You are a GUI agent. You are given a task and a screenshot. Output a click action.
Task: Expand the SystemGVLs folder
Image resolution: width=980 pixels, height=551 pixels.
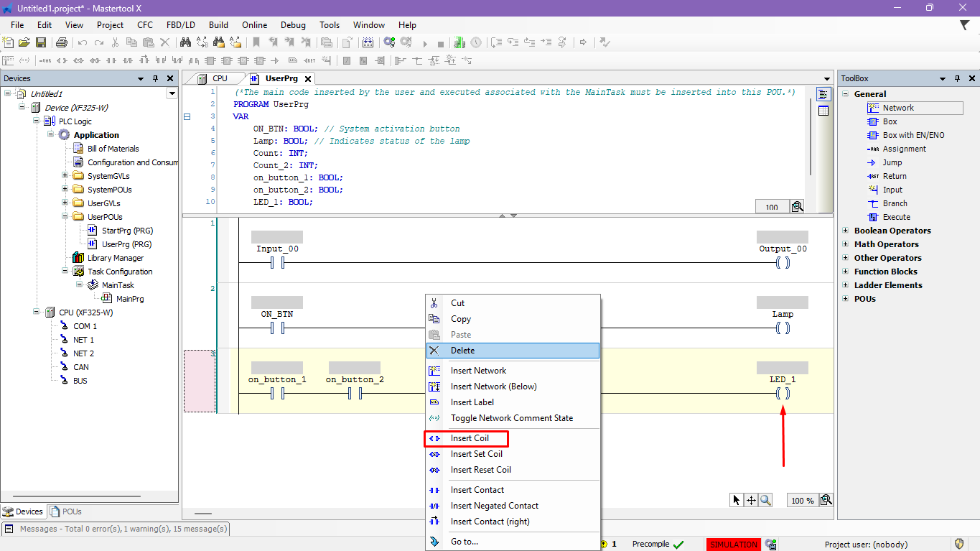point(65,176)
